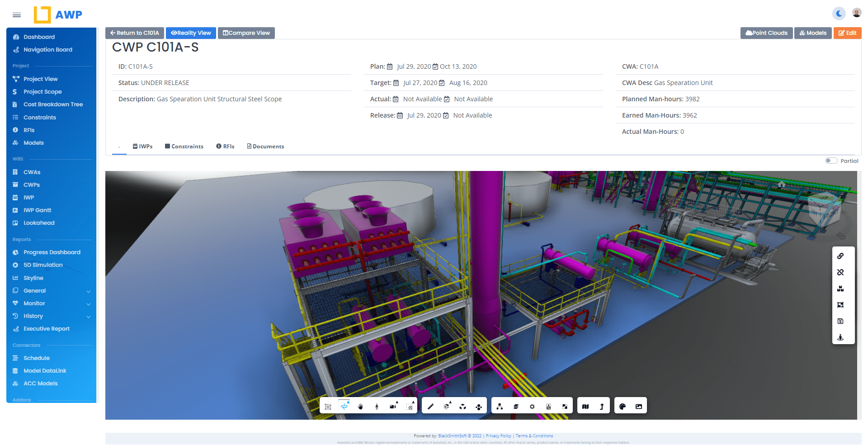The width and height of the screenshot is (868, 445).
Task: Select the section box tool in viewer toolbar
Action: 328,407
